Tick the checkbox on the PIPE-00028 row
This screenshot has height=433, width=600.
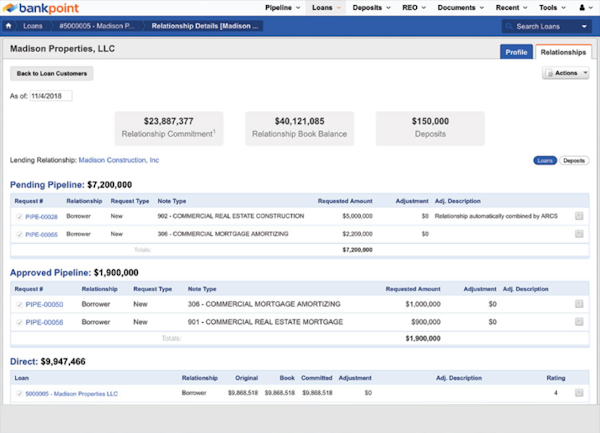click(x=580, y=215)
